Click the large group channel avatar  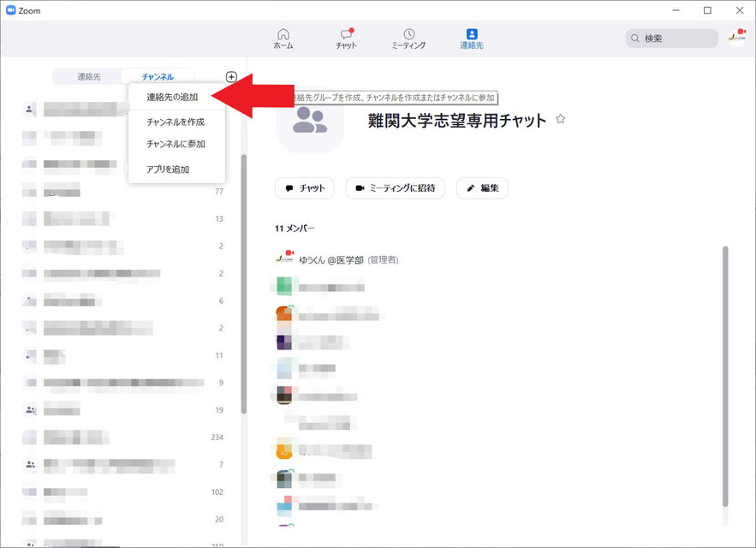pyautogui.click(x=310, y=121)
